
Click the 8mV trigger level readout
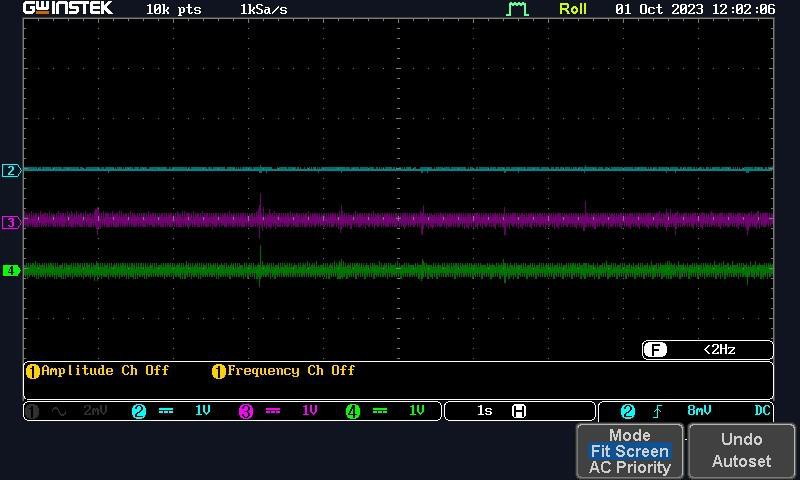(x=699, y=411)
